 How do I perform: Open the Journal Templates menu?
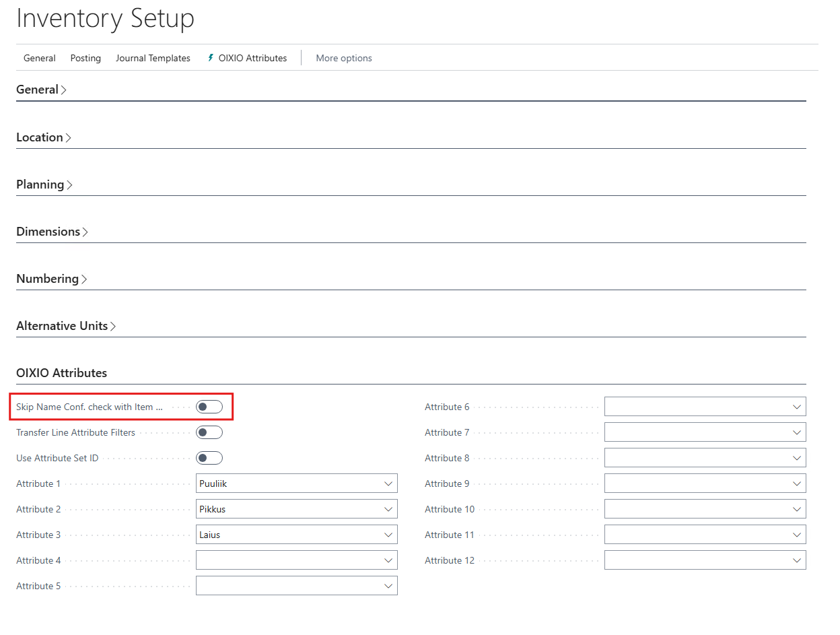(153, 58)
